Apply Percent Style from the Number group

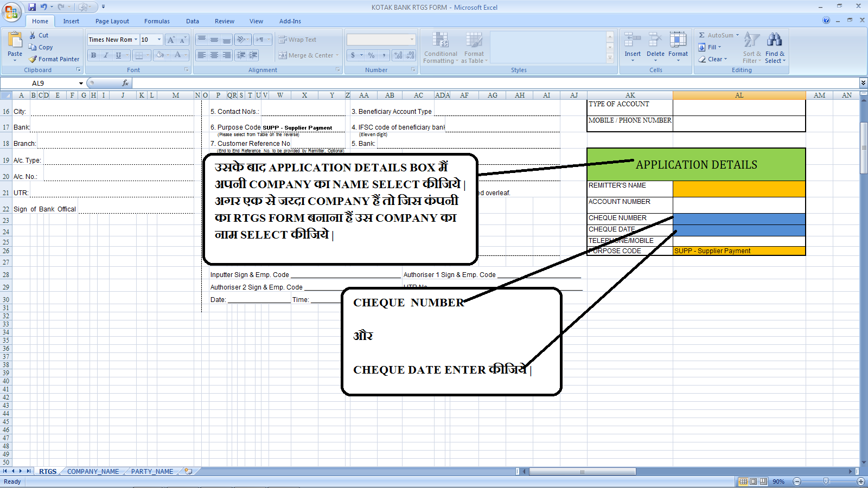(x=372, y=55)
